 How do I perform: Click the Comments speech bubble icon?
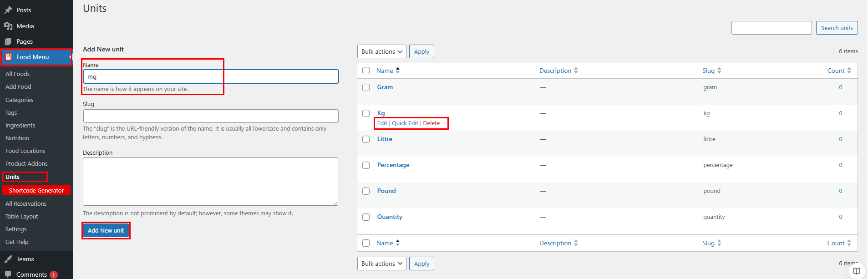8,274
